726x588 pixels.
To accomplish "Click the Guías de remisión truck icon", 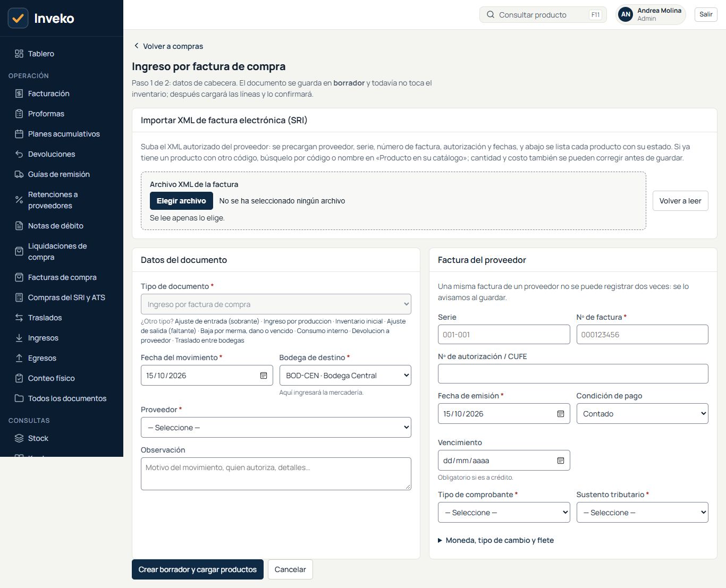I will (x=19, y=174).
